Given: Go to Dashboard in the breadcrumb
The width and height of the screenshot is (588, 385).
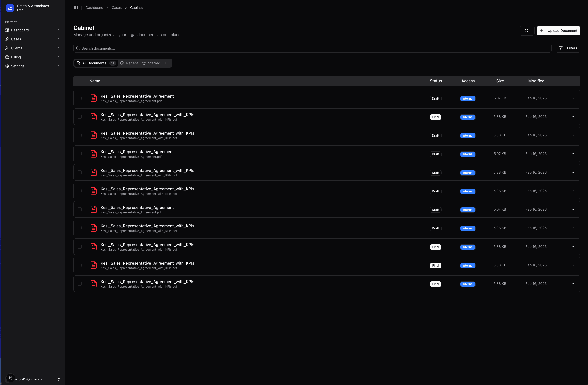Looking at the screenshot, I should (x=94, y=8).
